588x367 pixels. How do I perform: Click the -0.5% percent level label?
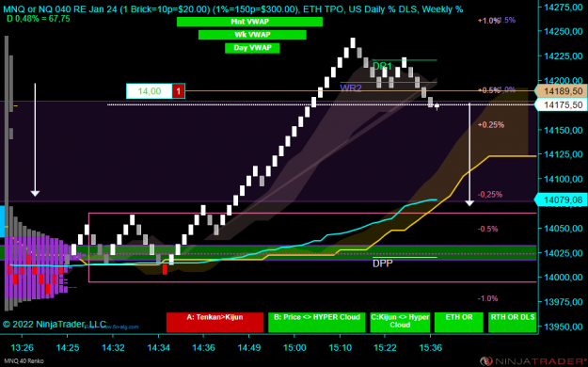click(x=487, y=229)
